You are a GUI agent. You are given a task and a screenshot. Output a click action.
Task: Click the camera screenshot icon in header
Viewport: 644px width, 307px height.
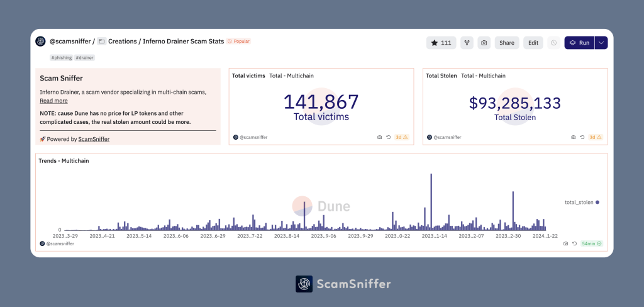point(484,43)
